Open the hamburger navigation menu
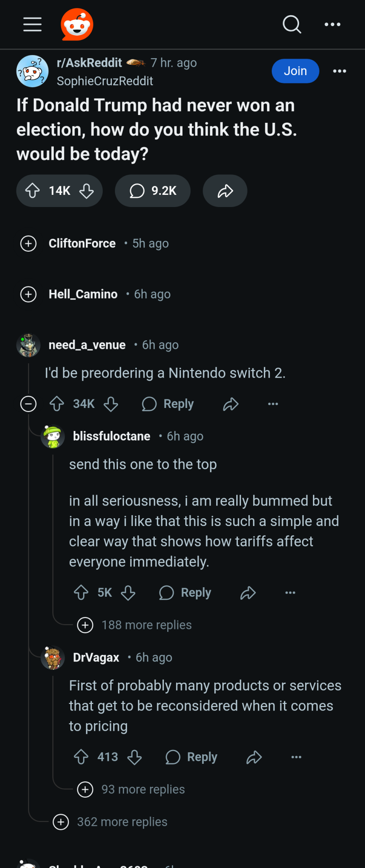Viewport: 365px width, 868px height. click(33, 24)
